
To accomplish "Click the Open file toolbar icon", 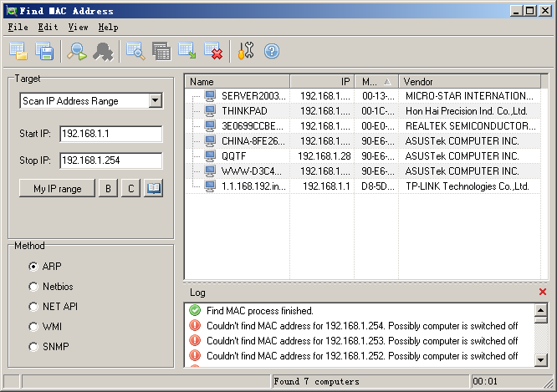I will point(18,52).
